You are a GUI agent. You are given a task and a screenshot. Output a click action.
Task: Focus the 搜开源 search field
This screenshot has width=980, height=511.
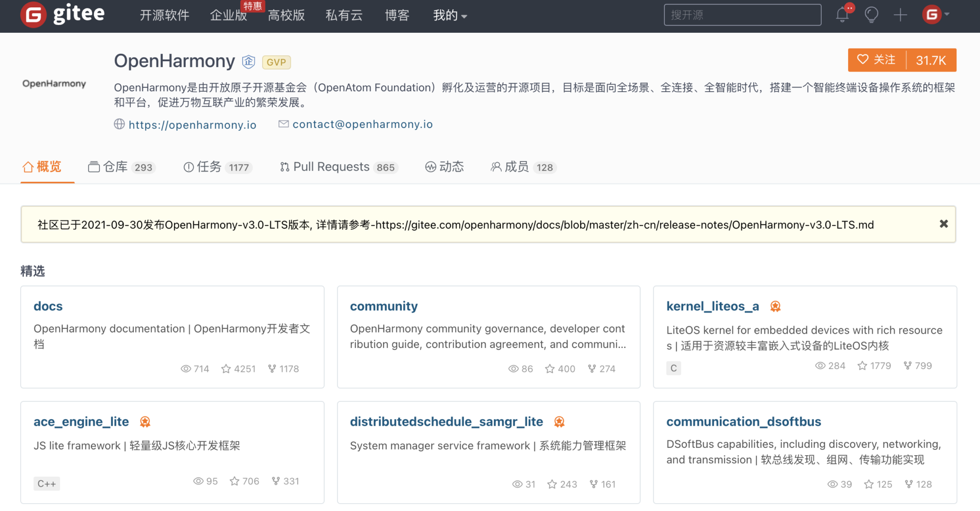point(742,15)
